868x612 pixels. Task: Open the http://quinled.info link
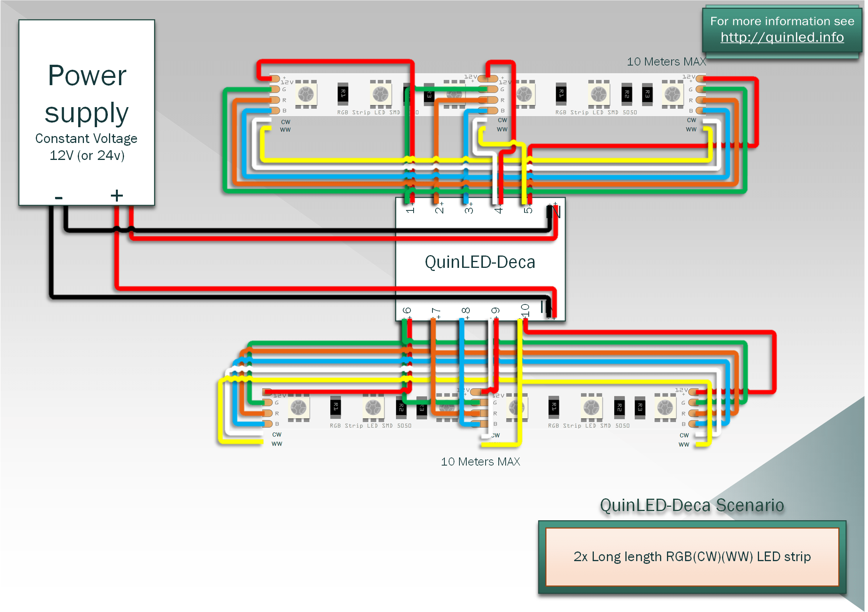(782, 37)
